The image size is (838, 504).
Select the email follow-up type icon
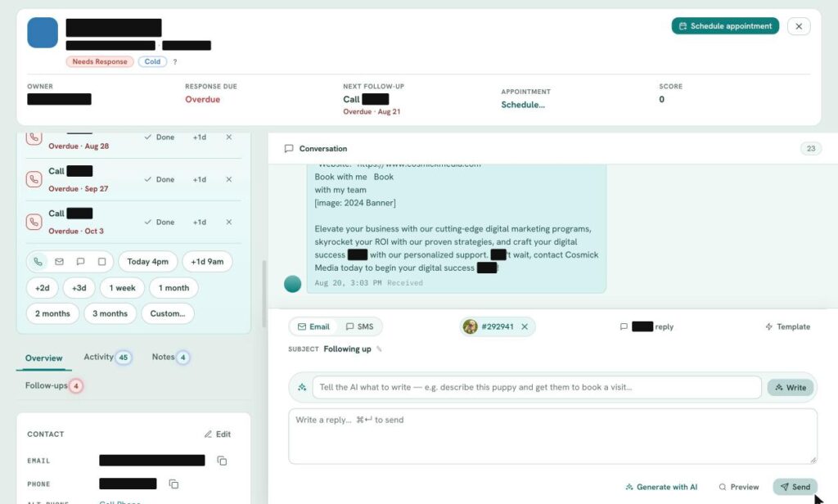coord(59,261)
